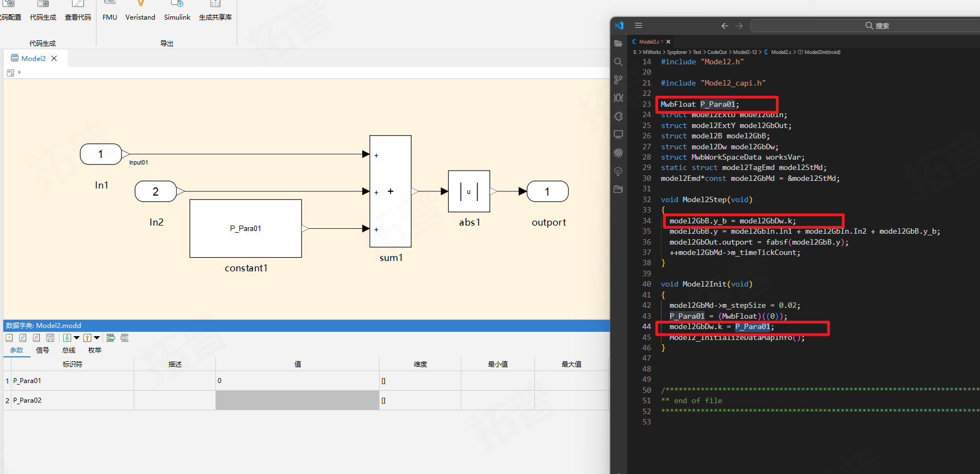
Task: Switch to the 信号 (signals) tab
Action: (x=43, y=350)
